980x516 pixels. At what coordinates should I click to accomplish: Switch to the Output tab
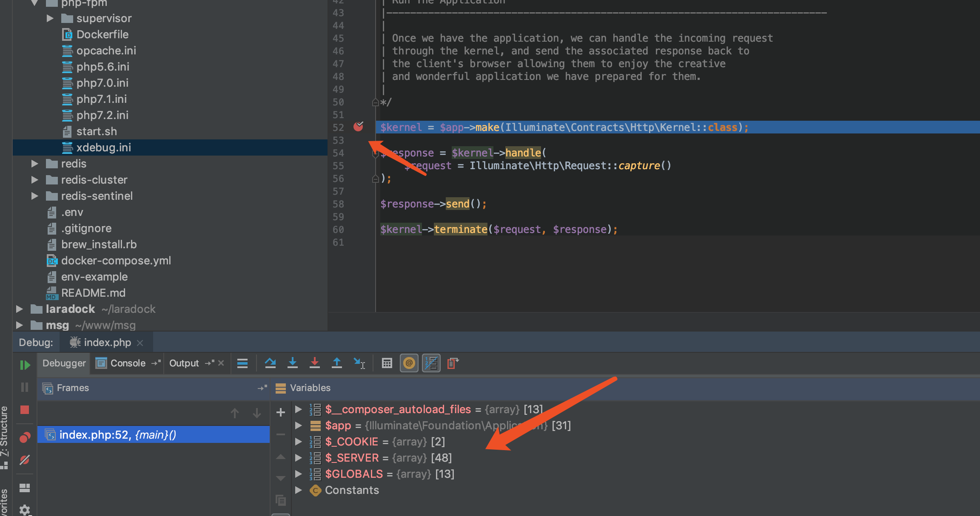pos(184,363)
